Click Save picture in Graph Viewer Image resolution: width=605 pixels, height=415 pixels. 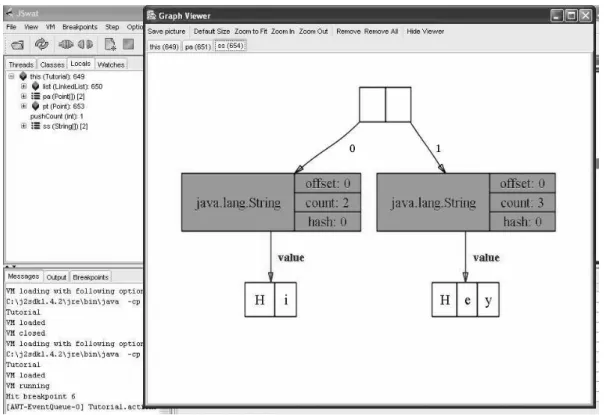coord(167,31)
